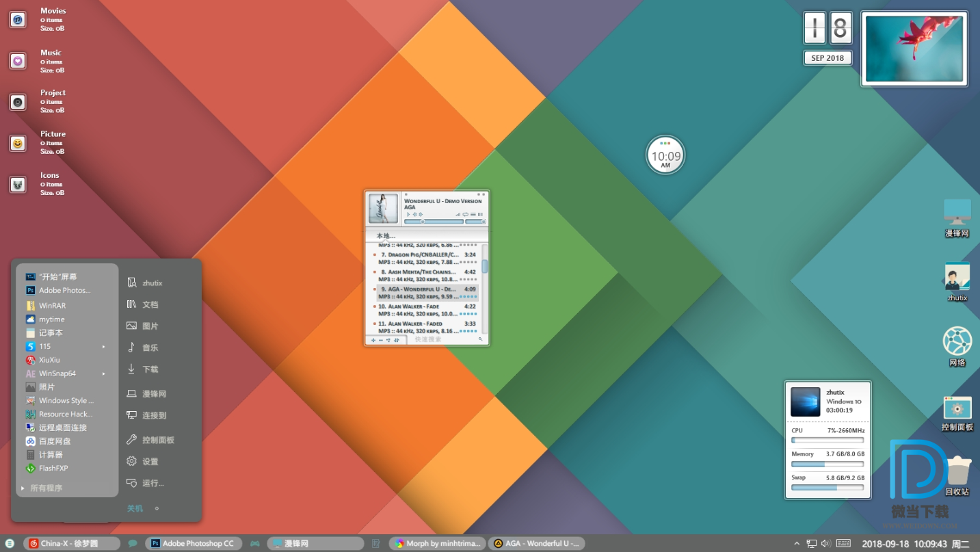Open 控制面板 in the start menu
Viewport: 980px width, 552px height.
[x=150, y=440]
